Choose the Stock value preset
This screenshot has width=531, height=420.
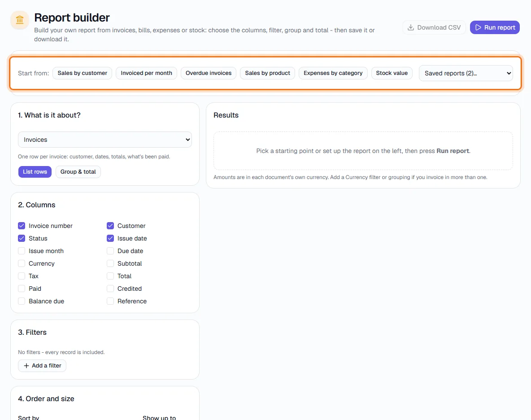(392, 73)
